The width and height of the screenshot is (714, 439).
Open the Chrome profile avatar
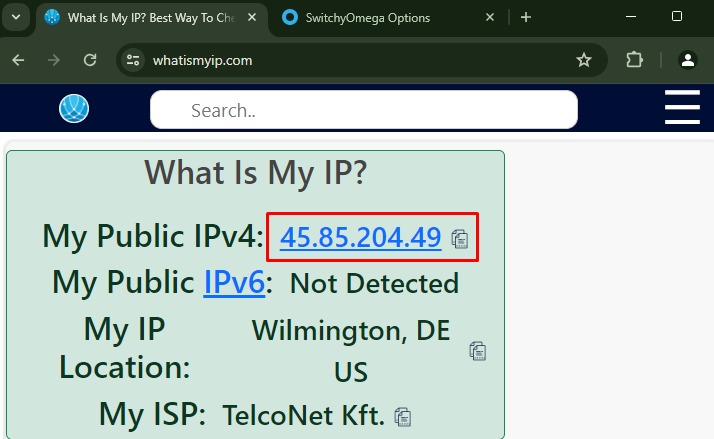(x=687, y=60)
